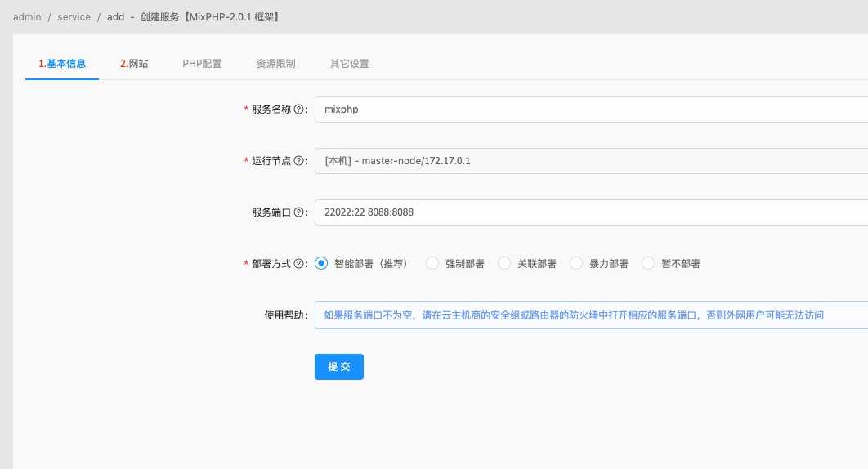The image size is (868, 469).
Task: Select 强制部署 radio option
Action: pos(432,264)
